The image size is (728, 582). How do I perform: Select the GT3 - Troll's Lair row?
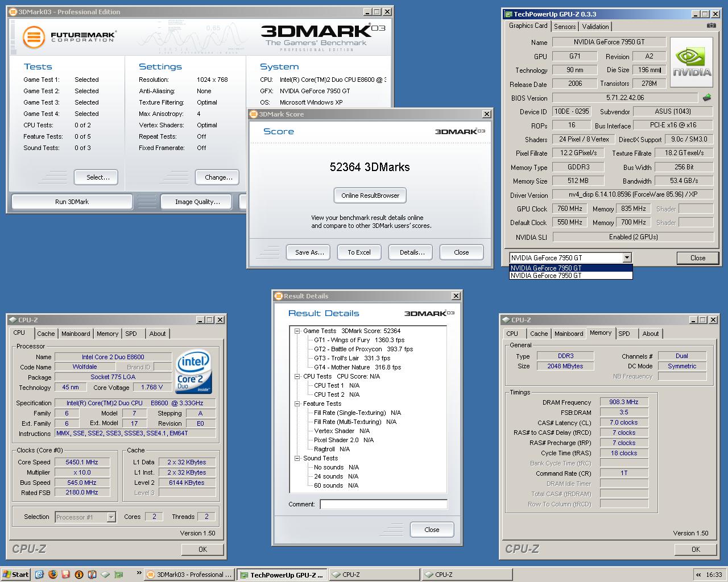(352, 358)
